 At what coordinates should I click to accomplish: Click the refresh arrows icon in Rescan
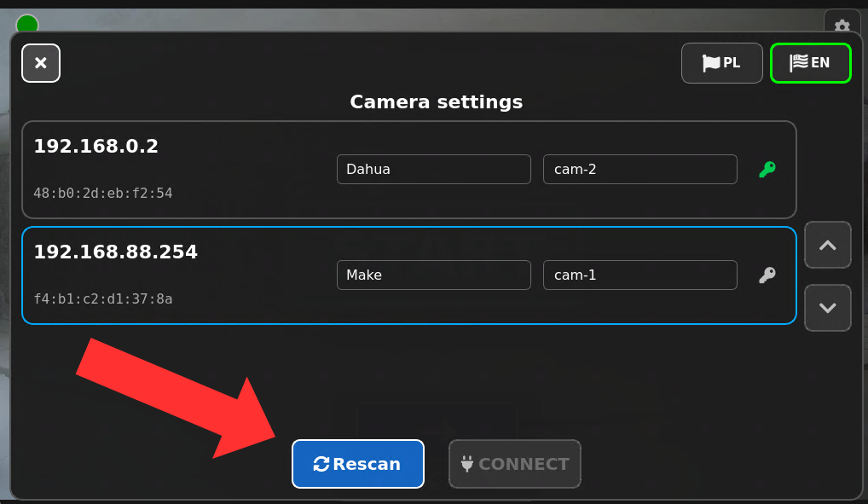[321, 464]
